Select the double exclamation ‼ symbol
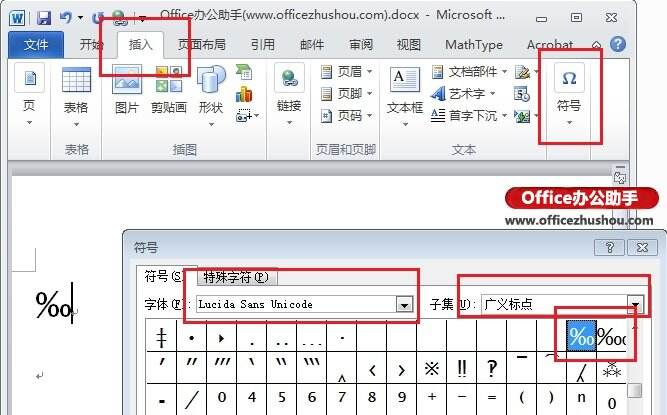The image size is (667, 415). (x=462, y=368)
